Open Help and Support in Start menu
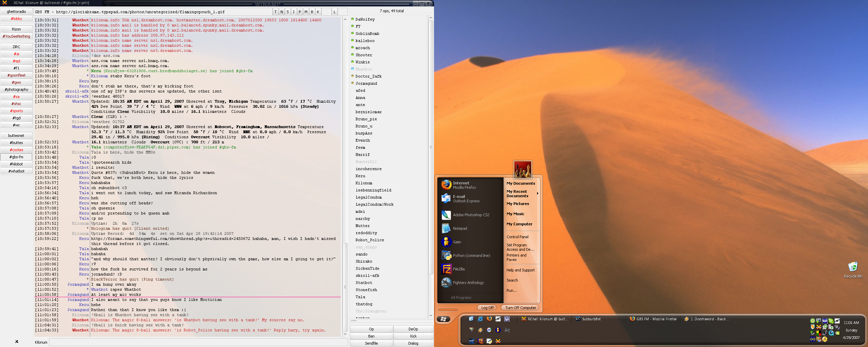868x347 pixels. pos(520,270)
